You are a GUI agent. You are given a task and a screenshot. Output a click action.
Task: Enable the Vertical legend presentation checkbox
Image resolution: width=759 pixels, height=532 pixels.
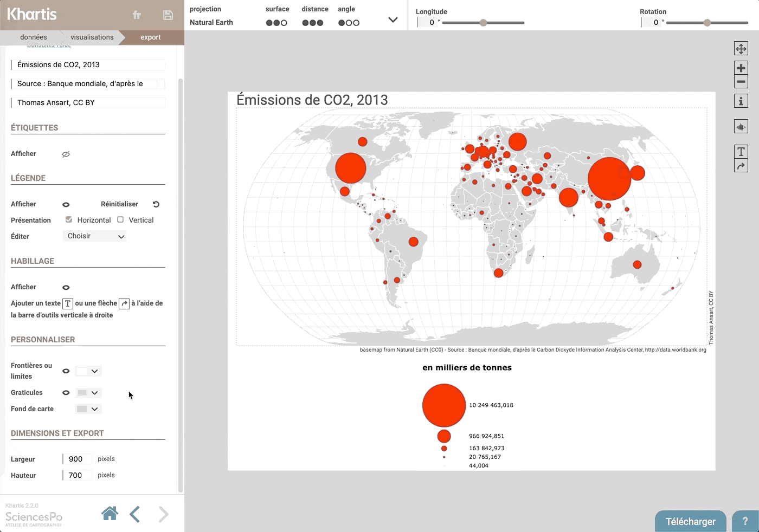click(120, 220)
